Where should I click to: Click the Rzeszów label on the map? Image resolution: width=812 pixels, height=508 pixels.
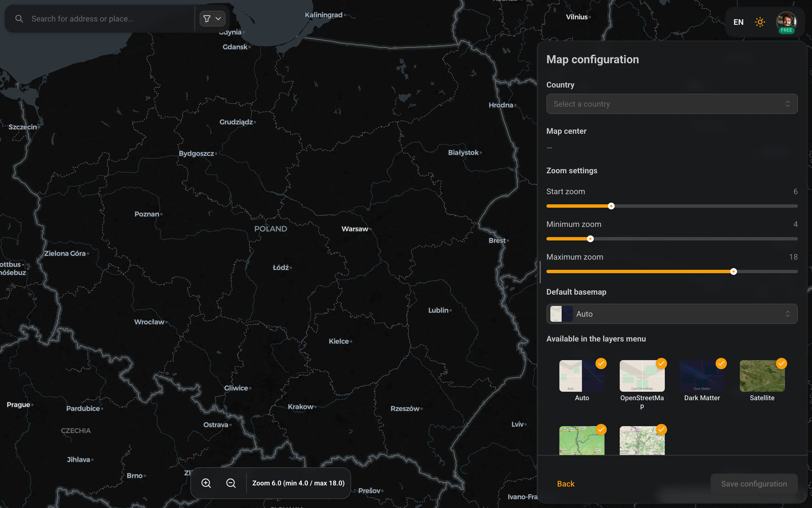coord(405,409)
